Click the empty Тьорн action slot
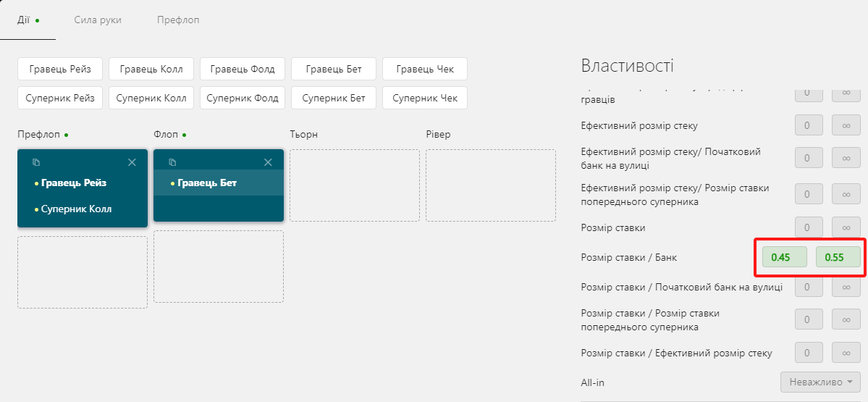868x402 pixels. [x=354, y=185]
